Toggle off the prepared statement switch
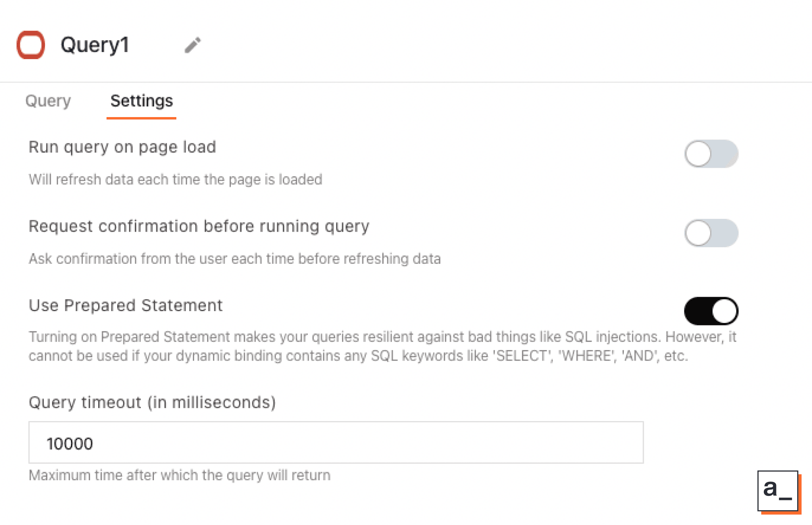This screenshot has height=525, width=812. pyautogui.click(x=711, y=310)
